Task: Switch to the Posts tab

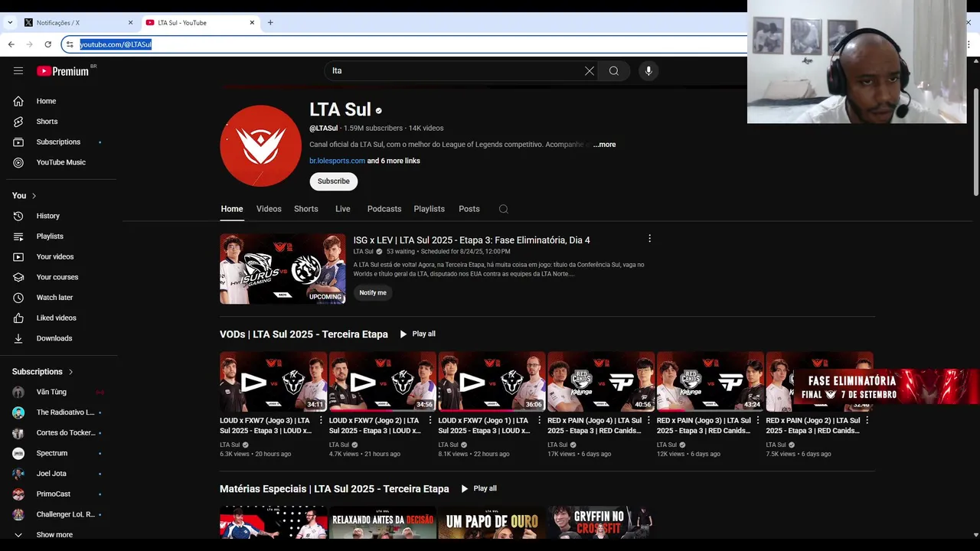Action: click(x=469, y=209)
